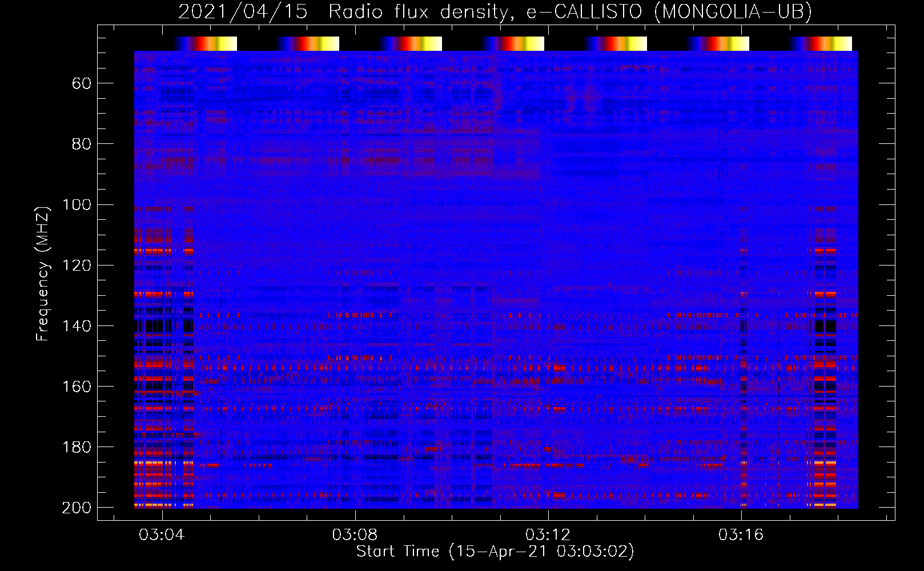
Task: Click the 140 MHz frequency tick label
Action: tap(77, 326)
